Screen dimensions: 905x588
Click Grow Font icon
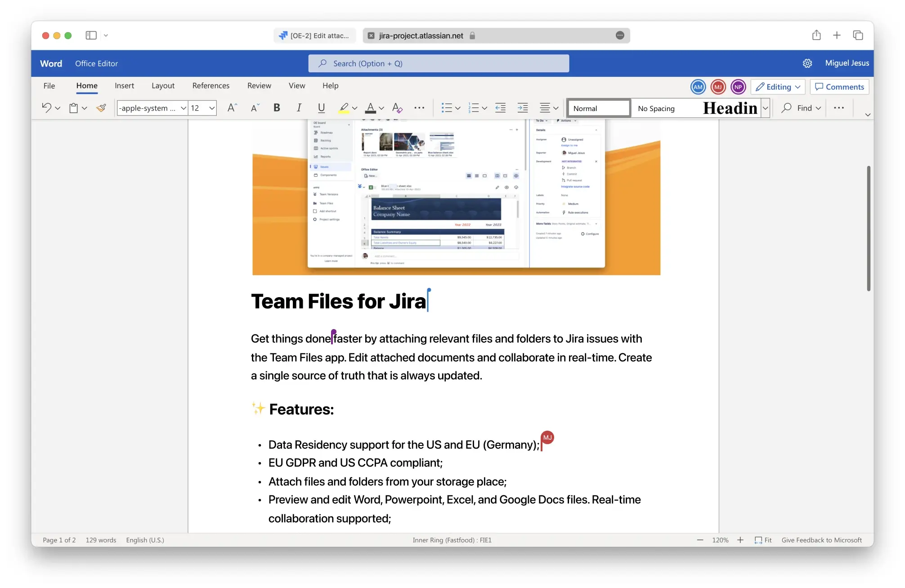[x=232, y=108]
